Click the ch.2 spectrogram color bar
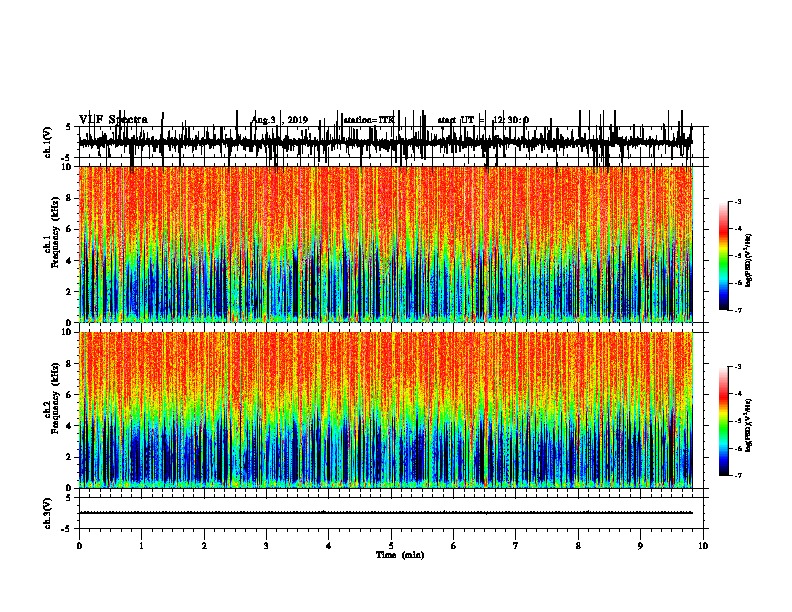This screenshot has height=612, width=792. tap(724, 421)
